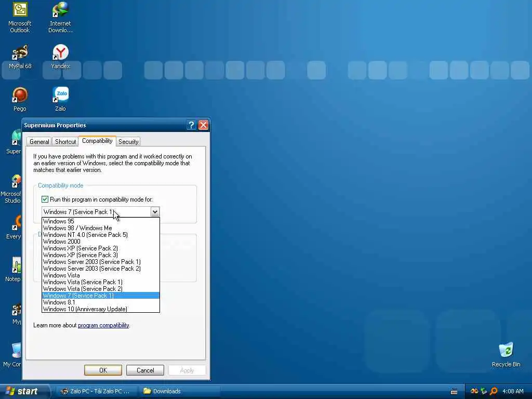The image size is (532, 399).
Task: Click the keyboard icon in the taskbar
Action: 454,392
